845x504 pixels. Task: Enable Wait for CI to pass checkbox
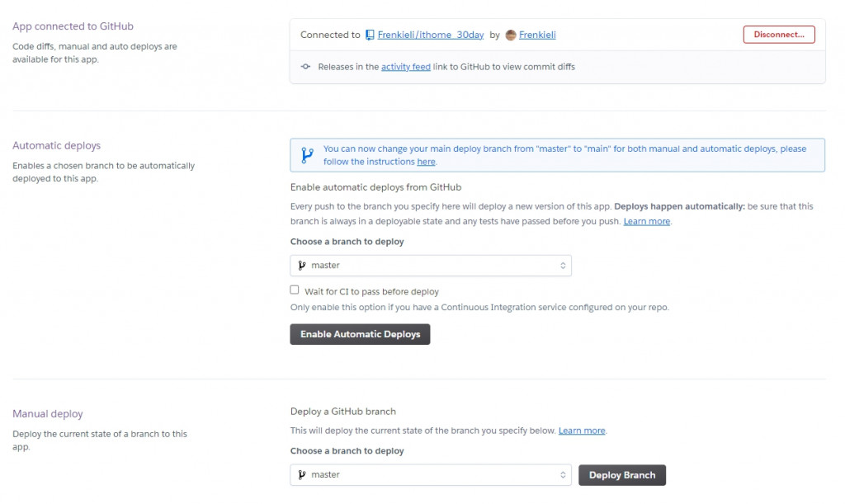point(295,290)
